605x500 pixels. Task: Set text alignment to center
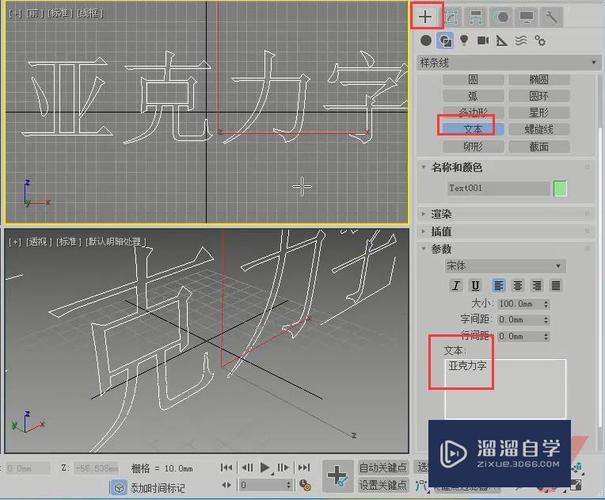(x=517, y=285)
